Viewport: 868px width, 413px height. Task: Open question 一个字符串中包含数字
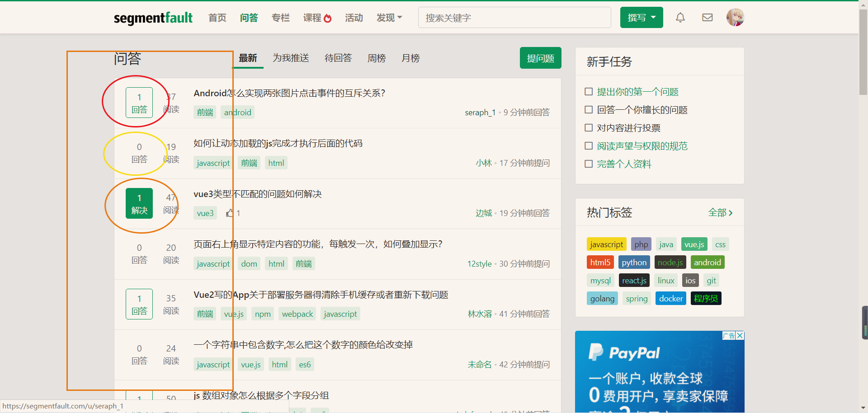303,345
